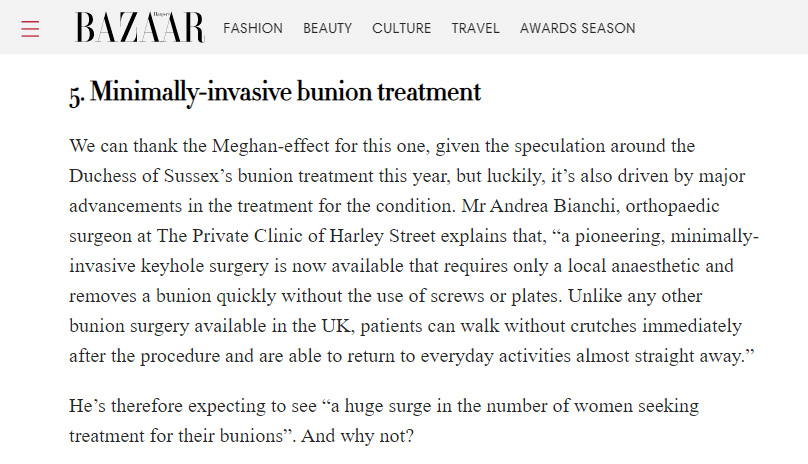
Task: Click the Harper's Bazaar logo
Action: [x=140, y=28]
